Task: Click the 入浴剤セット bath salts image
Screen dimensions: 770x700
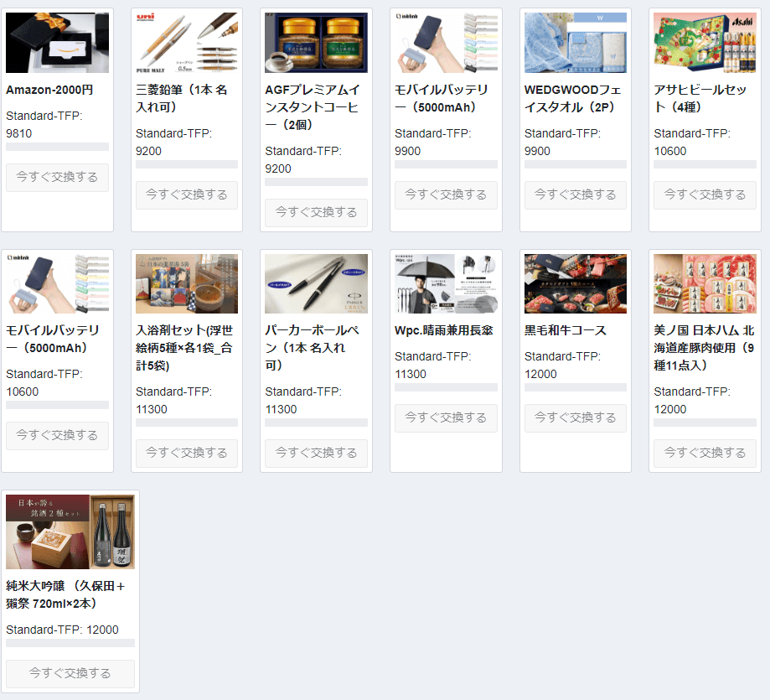Action: (187, 283)
